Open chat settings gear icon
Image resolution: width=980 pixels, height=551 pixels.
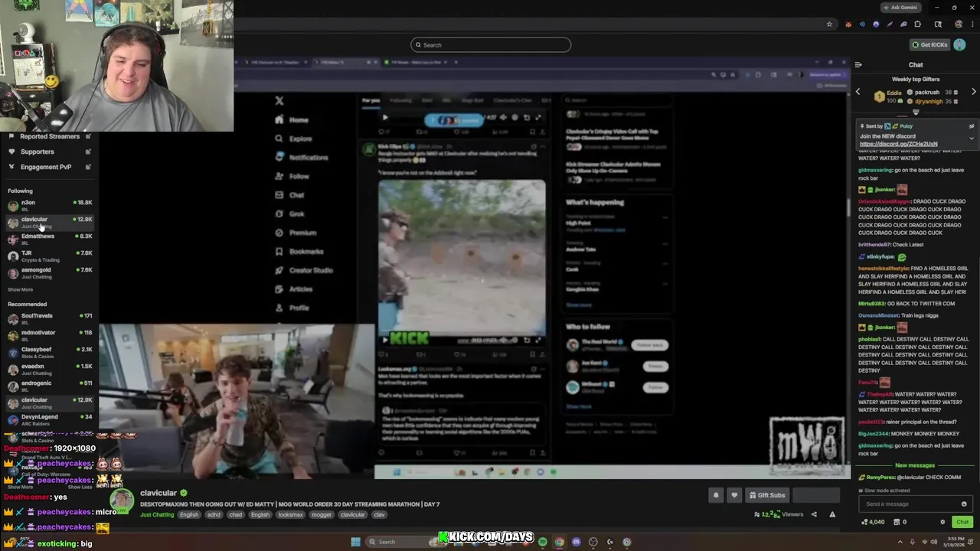(x=942, y=522)
